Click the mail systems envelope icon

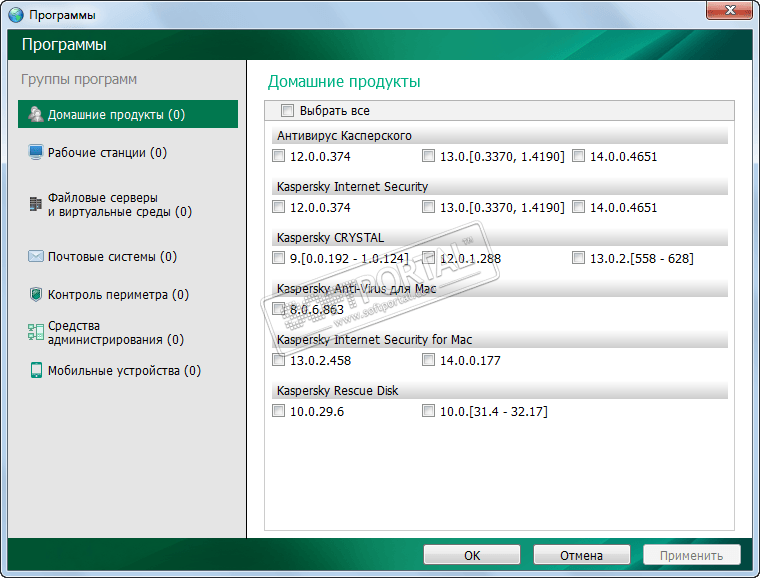pos(35,256)
